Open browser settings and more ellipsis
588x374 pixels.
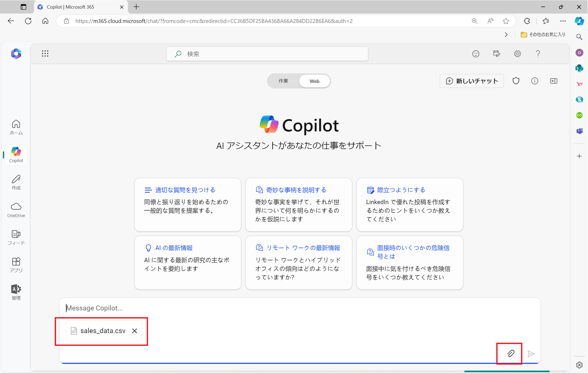point(563,21)
